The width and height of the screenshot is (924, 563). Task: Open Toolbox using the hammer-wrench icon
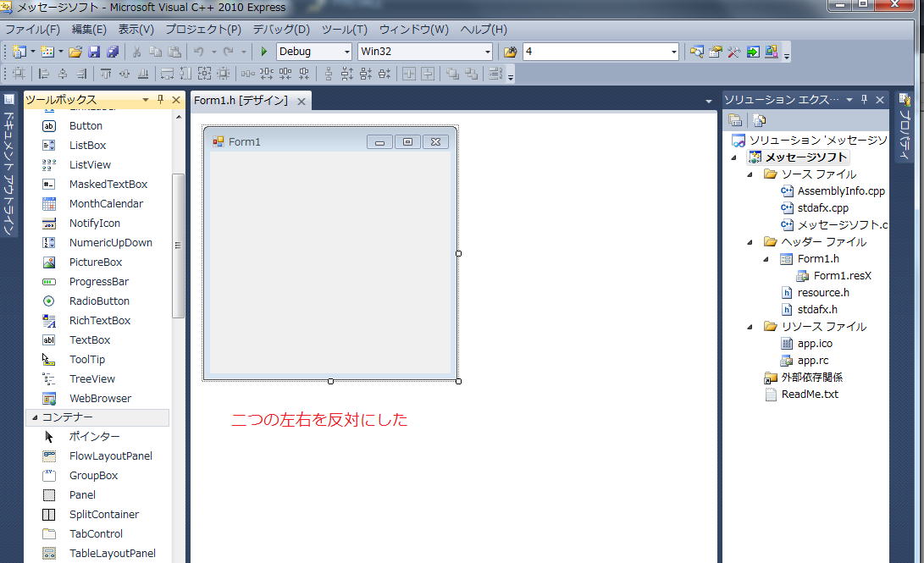coord(733,52)
